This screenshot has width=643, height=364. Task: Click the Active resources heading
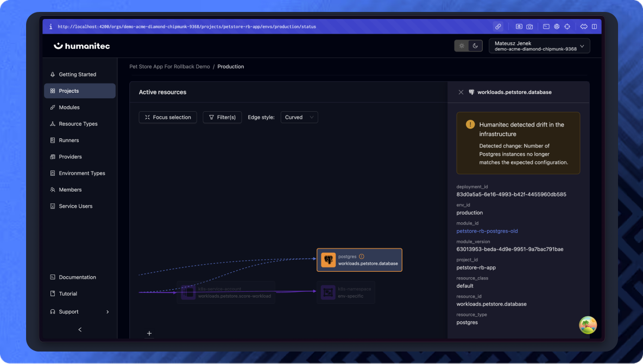coord(162,92)
